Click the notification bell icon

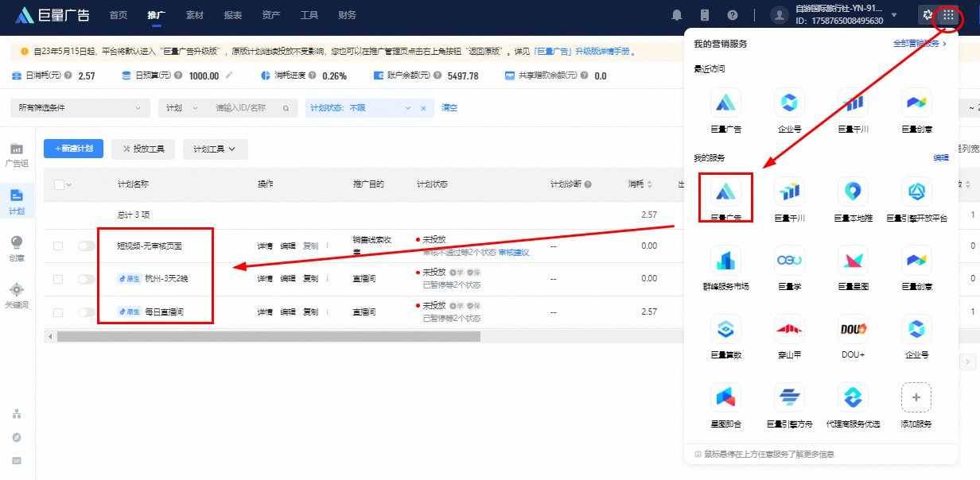pyautogui.click(x=677, y=15)
